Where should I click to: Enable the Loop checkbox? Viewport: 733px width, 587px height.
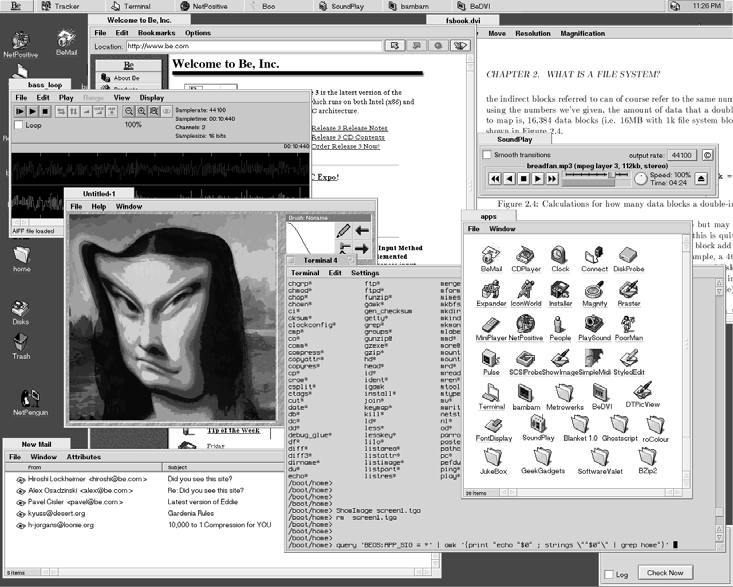click(19, 126)
